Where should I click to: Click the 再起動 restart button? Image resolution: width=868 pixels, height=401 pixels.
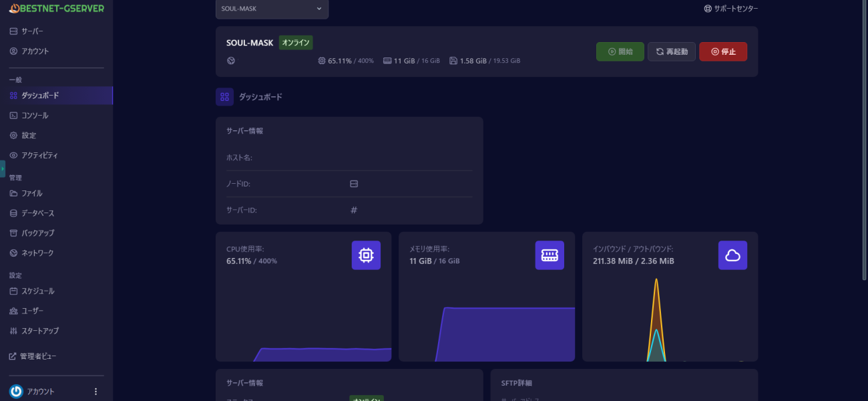point(672,51)
